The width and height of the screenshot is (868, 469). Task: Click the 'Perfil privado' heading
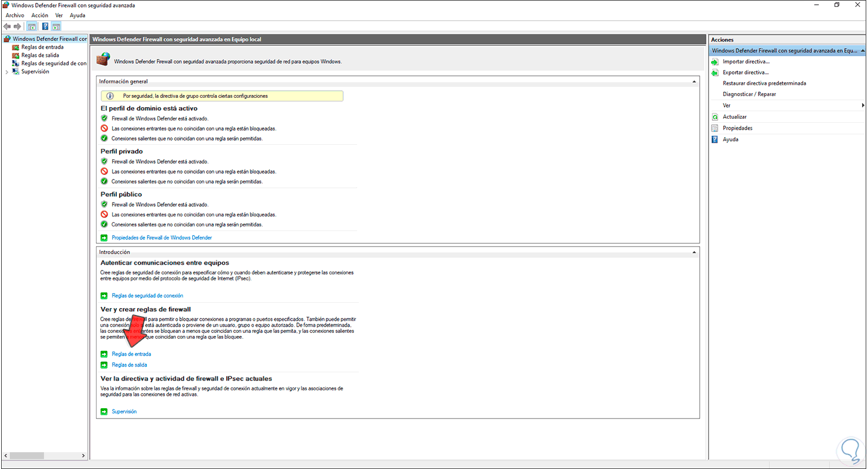122,151
